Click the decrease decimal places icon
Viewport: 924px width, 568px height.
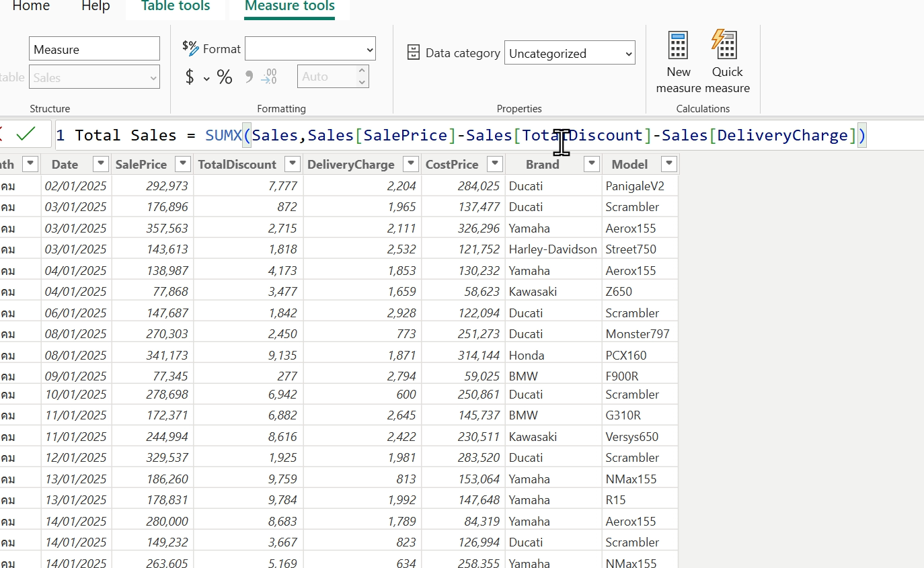(270, 76)
